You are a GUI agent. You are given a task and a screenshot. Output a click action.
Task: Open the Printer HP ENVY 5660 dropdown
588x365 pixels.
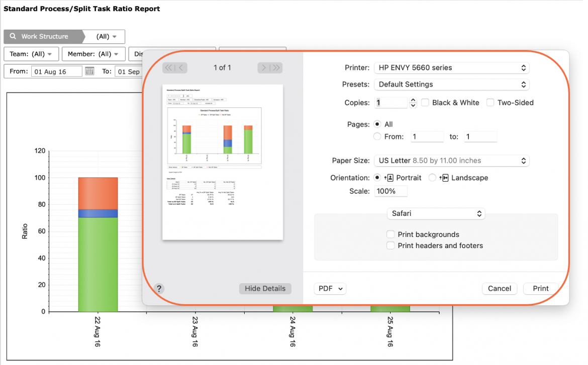pos(452,68)
